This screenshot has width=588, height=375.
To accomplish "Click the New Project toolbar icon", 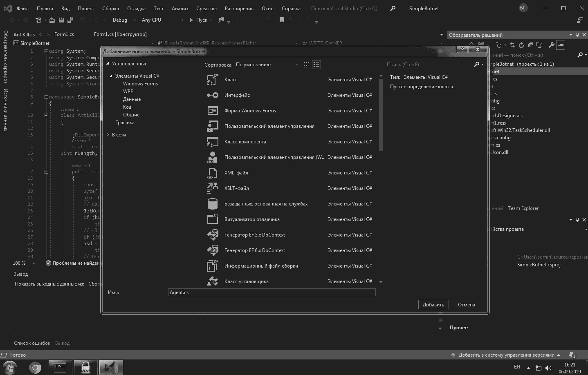I will (38, 20).
